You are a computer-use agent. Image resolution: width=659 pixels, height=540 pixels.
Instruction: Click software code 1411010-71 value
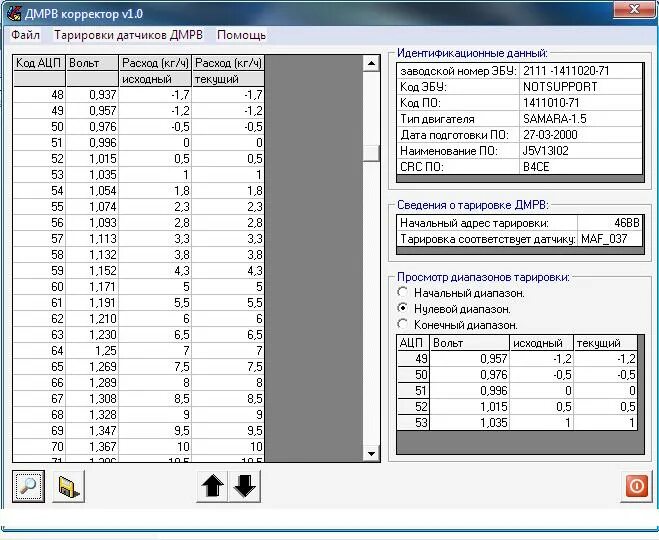click(x=581, y=103)
